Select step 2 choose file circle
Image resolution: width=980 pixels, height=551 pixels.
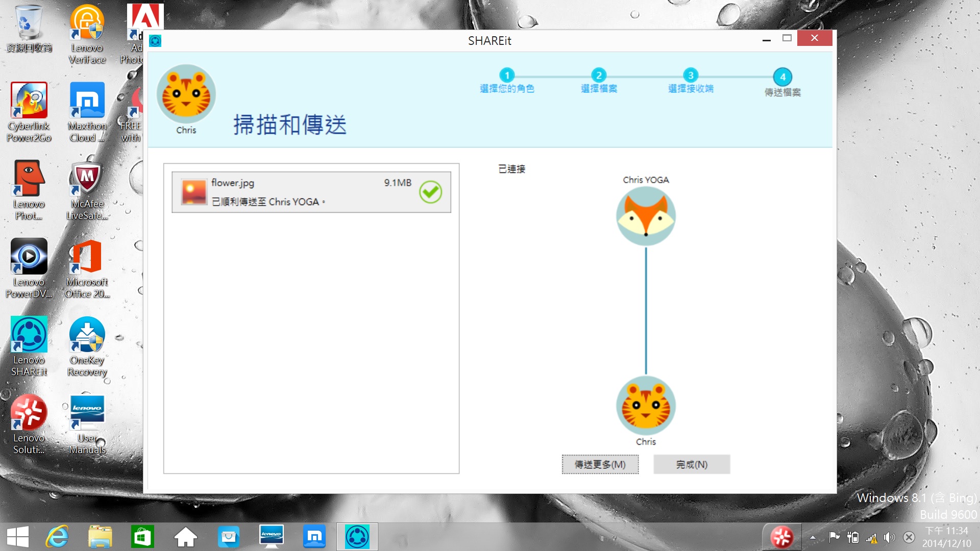[599, 76]
